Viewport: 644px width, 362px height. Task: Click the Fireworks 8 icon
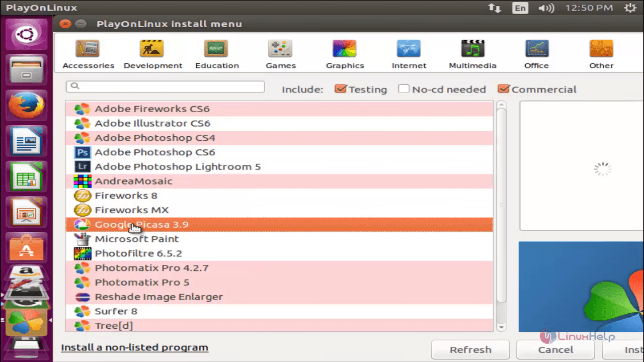point(82,196)
